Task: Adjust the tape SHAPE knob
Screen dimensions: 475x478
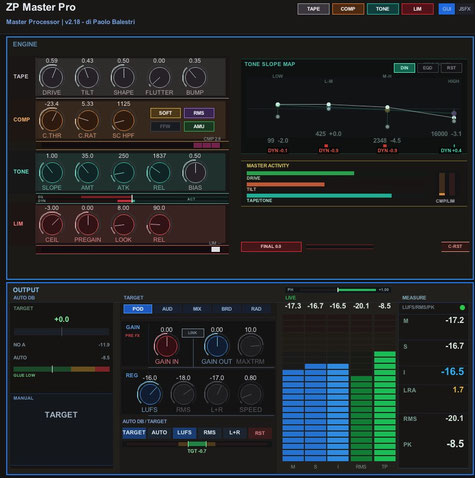Action: (x=123, y=77)
